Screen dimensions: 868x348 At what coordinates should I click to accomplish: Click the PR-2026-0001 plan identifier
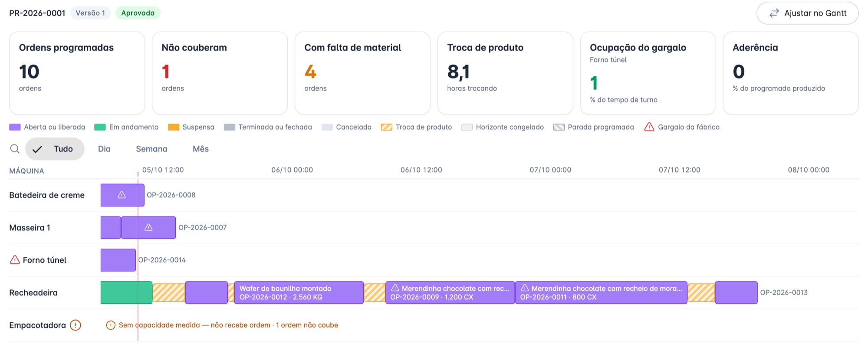[x=37, y=13]
